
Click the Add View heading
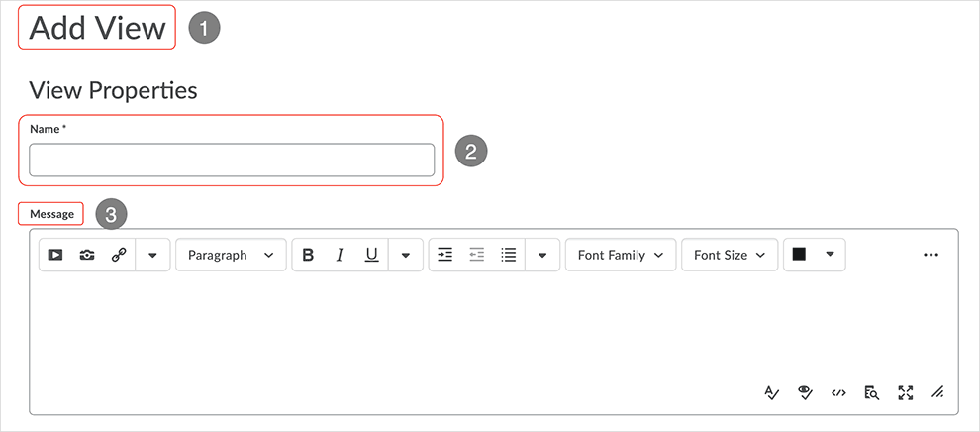click(97, 28)
